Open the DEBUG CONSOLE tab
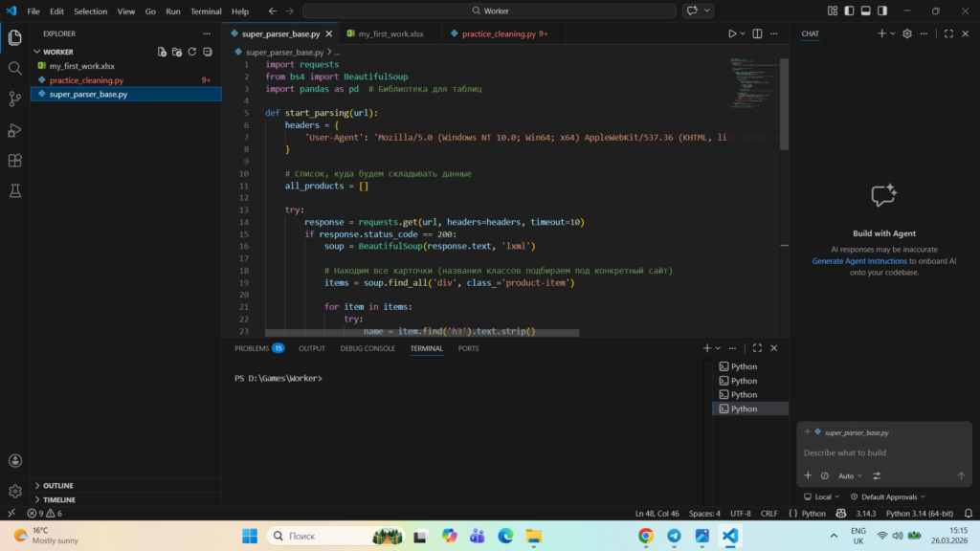 [367, 348]
